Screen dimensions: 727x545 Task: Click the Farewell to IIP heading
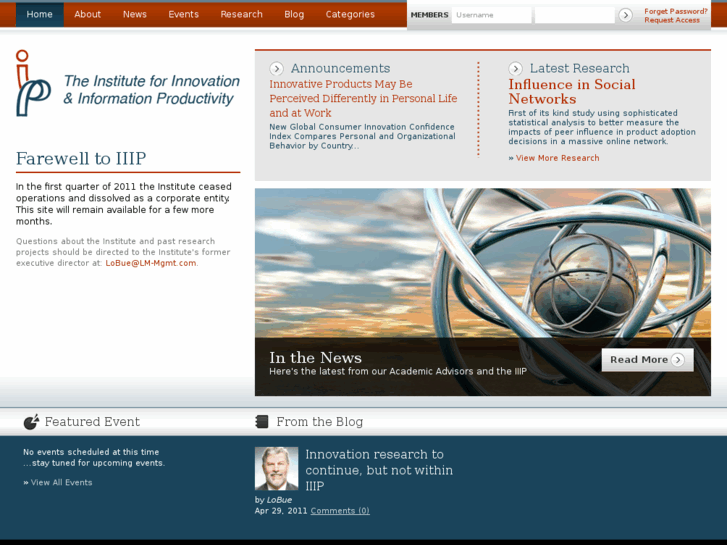(81, 159)
